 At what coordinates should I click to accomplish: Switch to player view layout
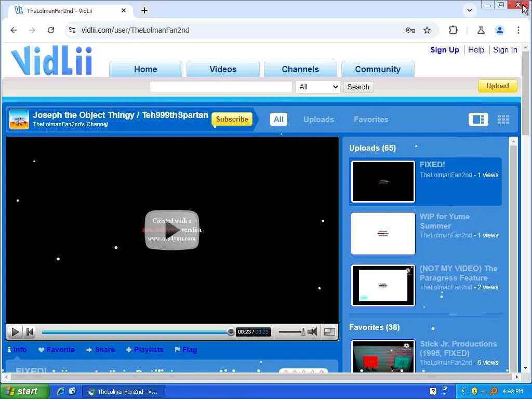478,119
